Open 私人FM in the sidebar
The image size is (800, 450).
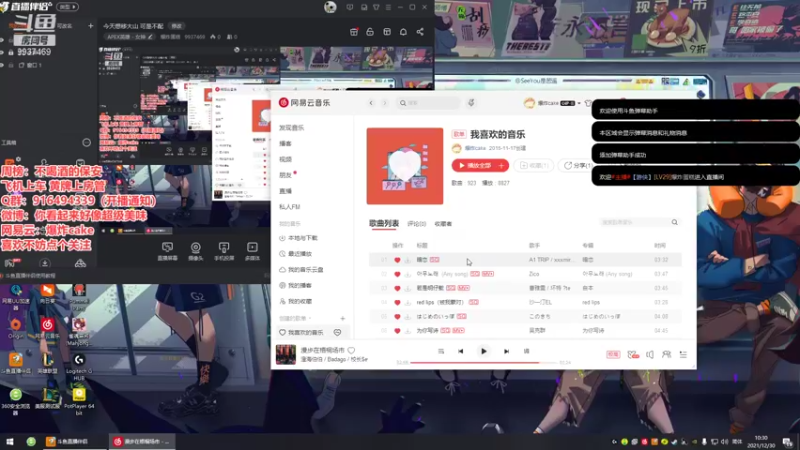289,207
